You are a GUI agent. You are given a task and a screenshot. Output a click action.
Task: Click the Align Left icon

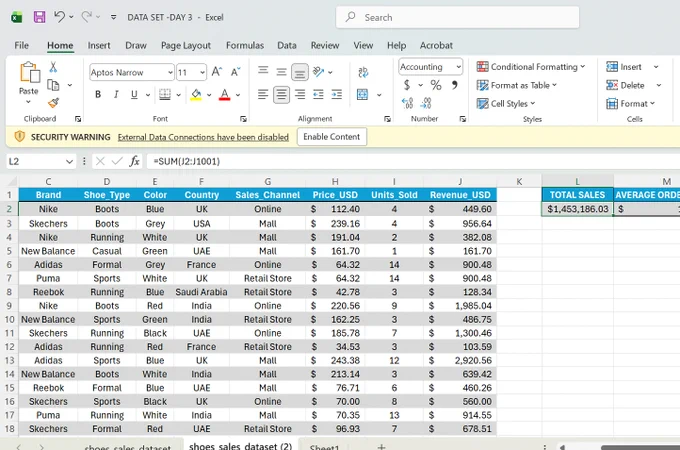pos(263,94)
